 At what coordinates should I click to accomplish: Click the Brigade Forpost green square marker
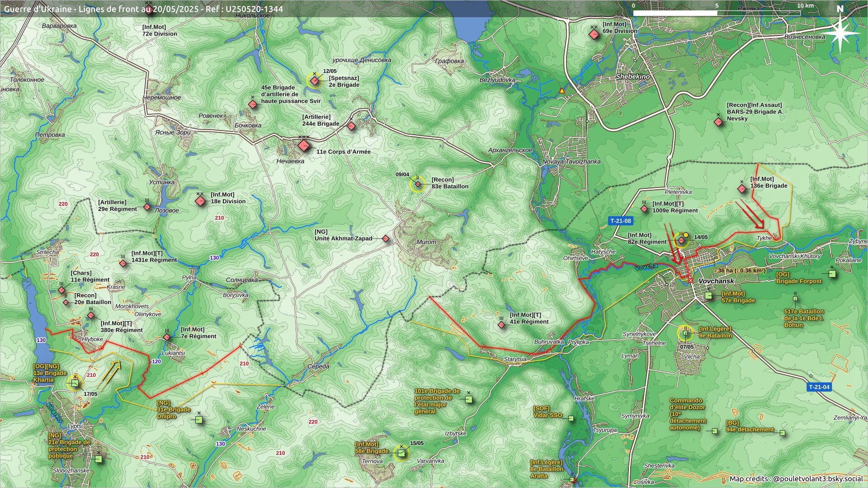(832, 274)
